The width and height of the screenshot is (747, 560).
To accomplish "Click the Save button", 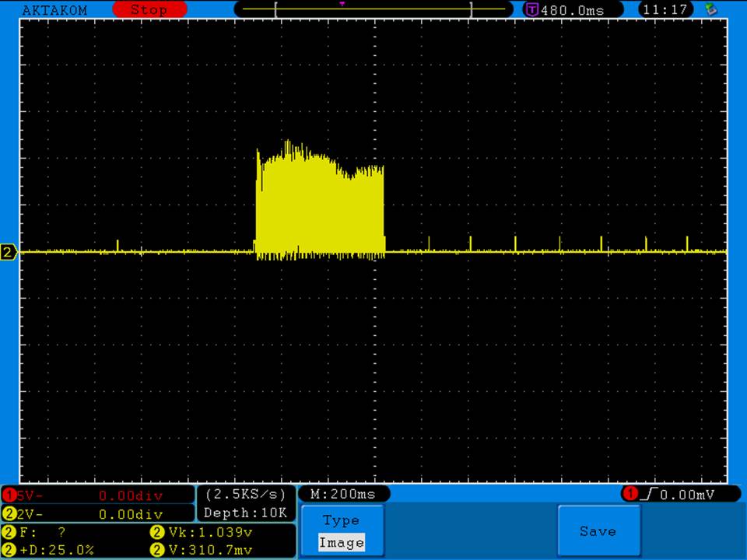I will click(x=598, y=530).
